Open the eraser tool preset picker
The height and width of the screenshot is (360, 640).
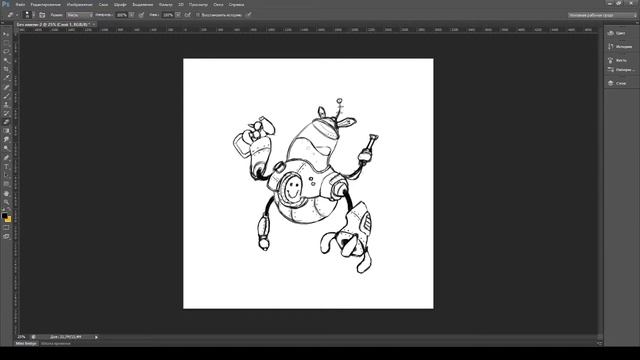(12, 15)
